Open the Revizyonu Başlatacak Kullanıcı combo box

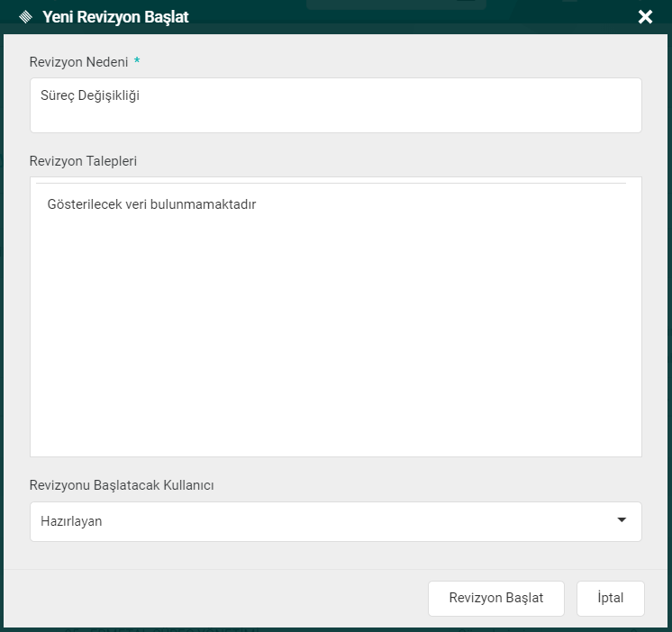point(335,521)
